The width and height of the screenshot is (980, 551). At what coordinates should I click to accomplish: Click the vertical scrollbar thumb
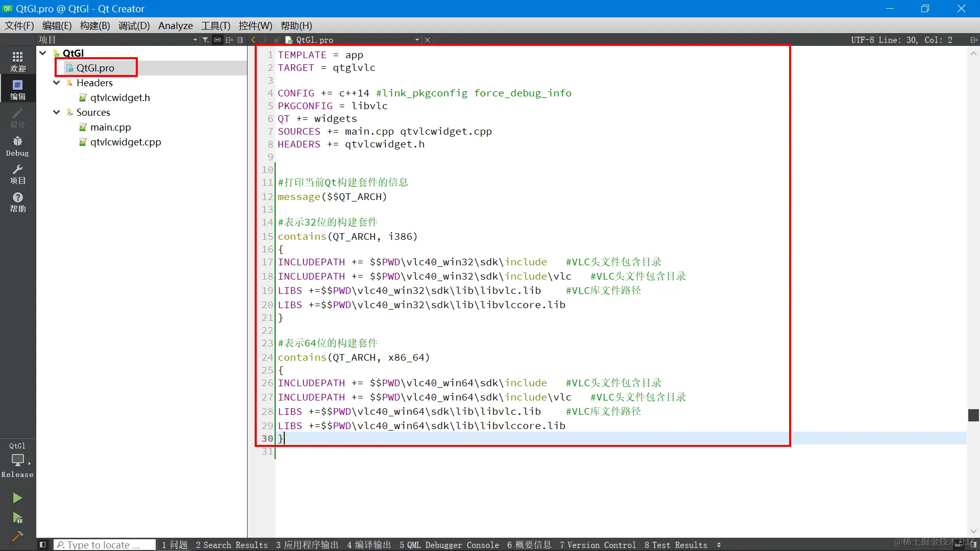tap(973, 415)
